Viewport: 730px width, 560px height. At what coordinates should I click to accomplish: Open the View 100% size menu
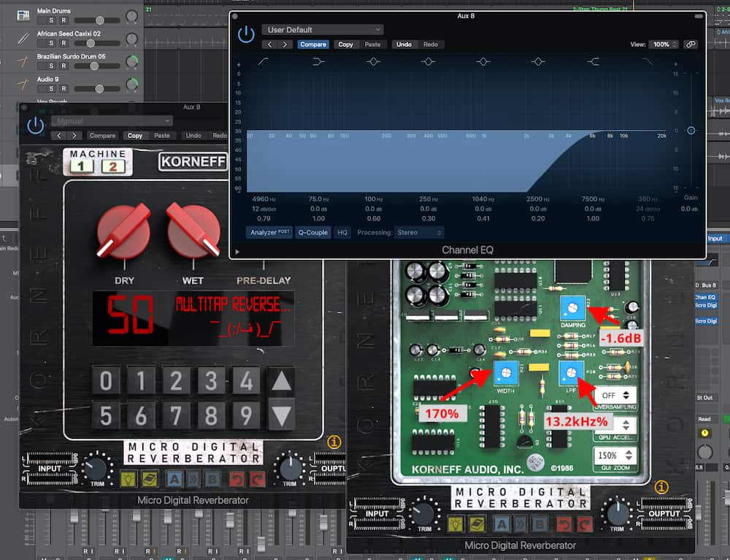click(x=664, y=45)
